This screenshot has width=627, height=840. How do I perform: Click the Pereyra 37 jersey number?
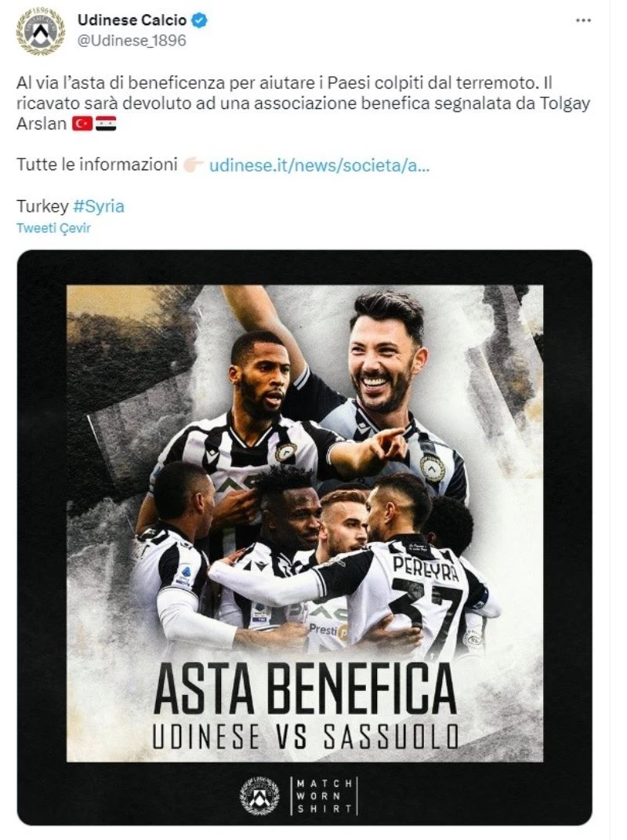(426, 615)
